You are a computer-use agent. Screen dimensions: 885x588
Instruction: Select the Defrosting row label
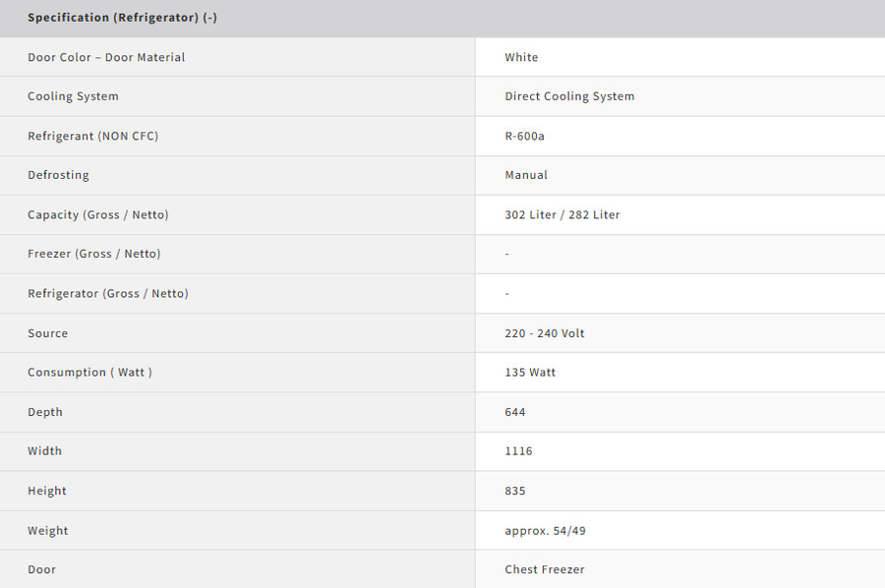[x=58, y=175]
